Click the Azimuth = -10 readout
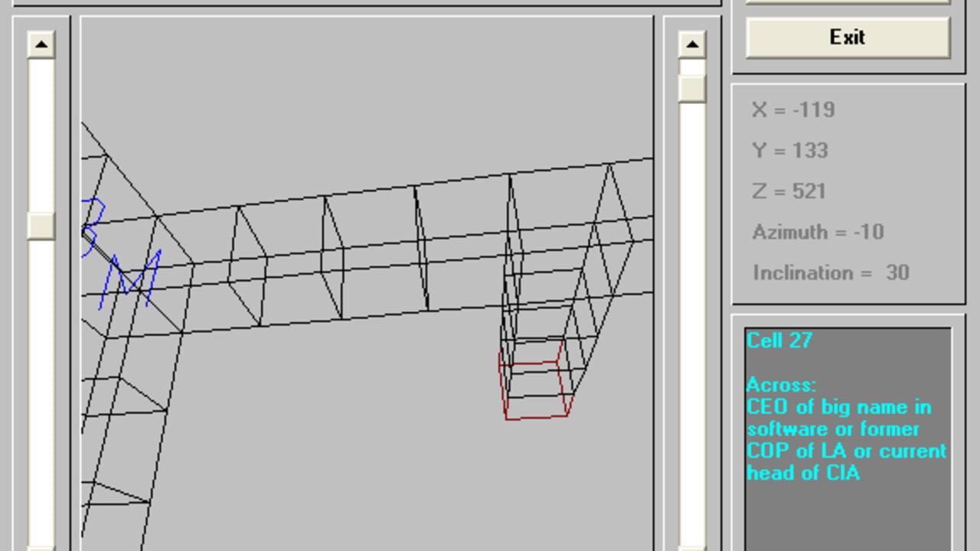 click(x=818, y=232)
